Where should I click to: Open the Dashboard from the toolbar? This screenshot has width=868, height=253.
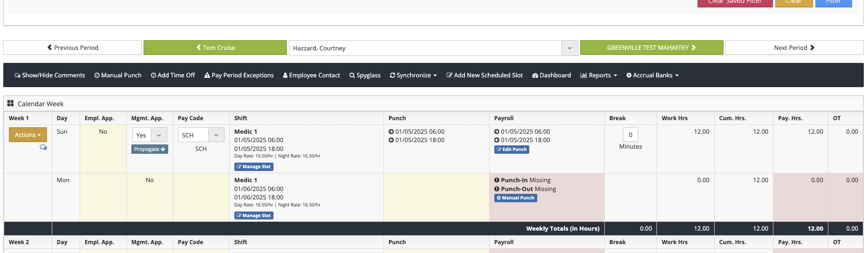551,75
